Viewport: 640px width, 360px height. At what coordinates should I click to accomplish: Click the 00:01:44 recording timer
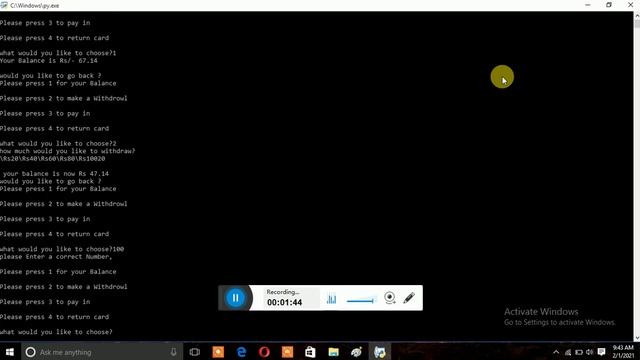click(284, 302)
